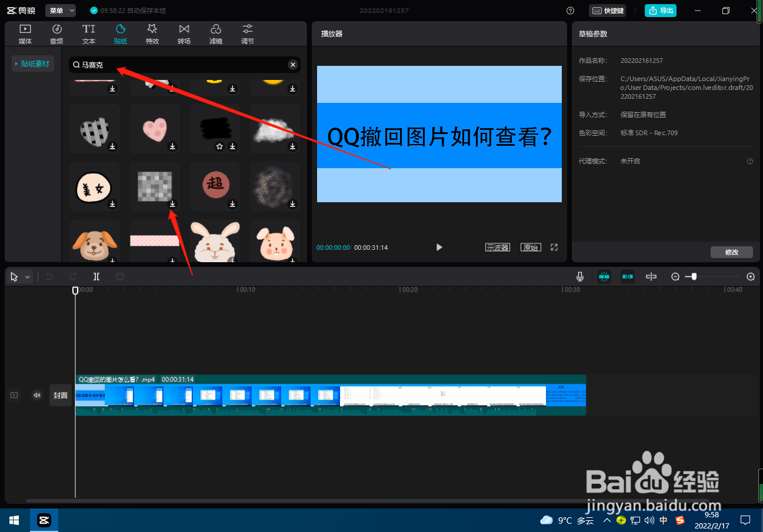Click the 快捷键 shortcuts button
This screenshot has height=532, width=763.
click(x=607, y=11)
